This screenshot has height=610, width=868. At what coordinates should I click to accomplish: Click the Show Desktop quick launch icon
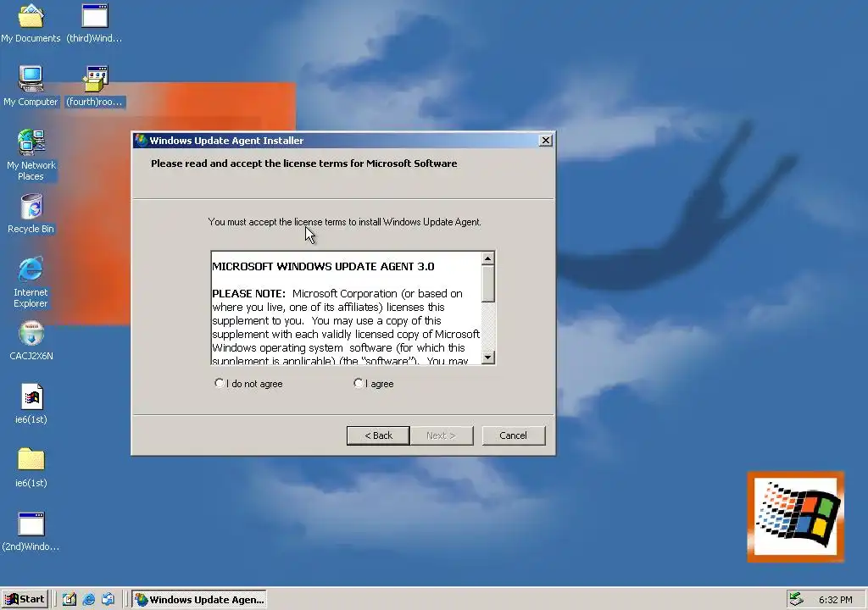tap(69, 599)
